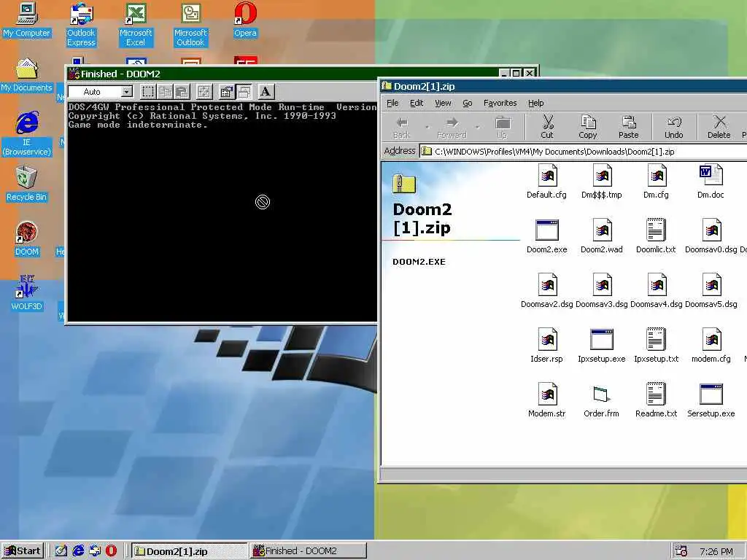Click the Up folder toolbar button

click(x=502, y=127)
